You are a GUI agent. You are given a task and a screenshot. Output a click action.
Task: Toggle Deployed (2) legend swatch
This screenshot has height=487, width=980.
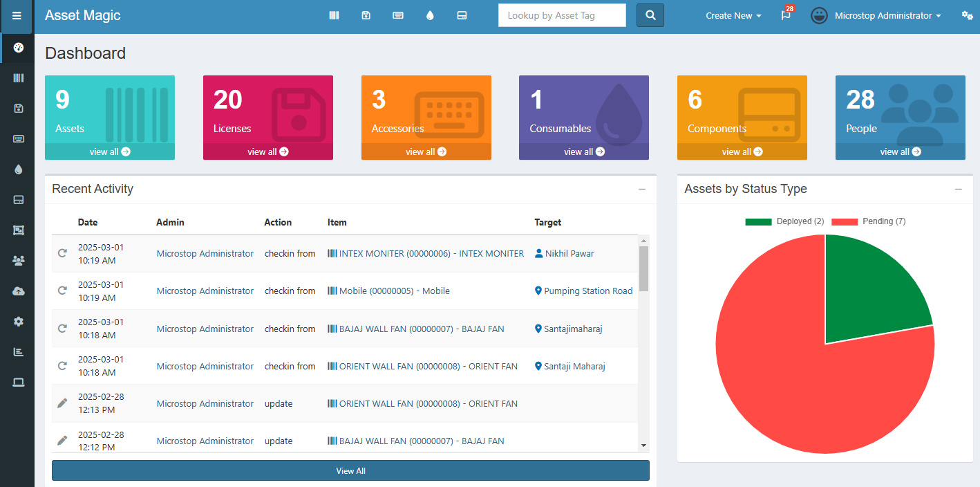pyautogui.click(x=758, y=221)
